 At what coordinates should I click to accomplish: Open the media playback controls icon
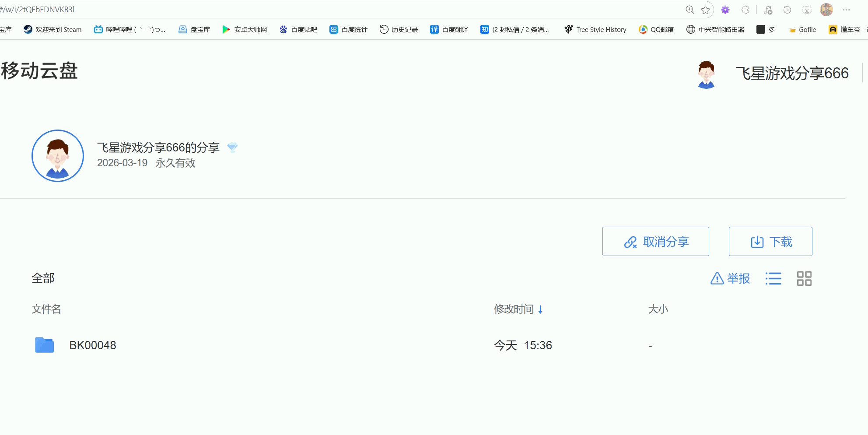768,9
